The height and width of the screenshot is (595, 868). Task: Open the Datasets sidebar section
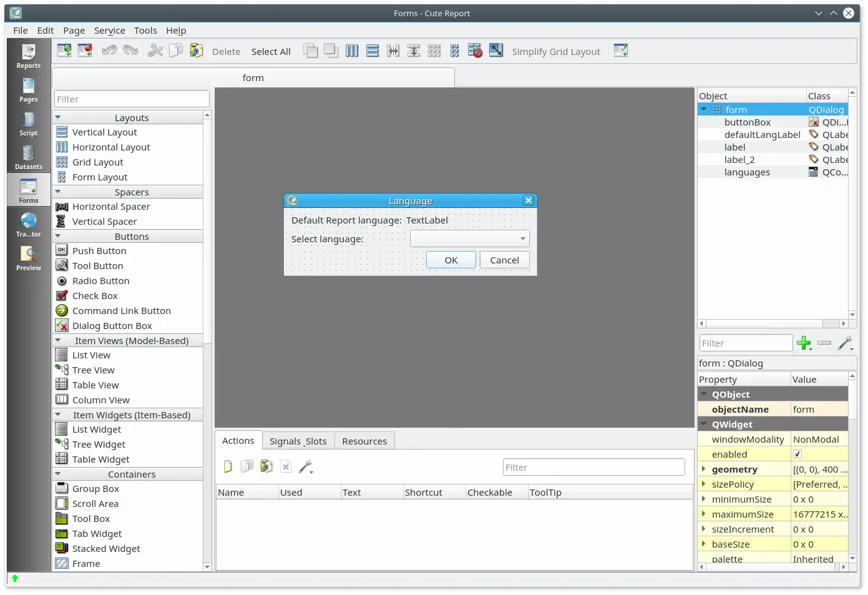(x=29, y=157)
